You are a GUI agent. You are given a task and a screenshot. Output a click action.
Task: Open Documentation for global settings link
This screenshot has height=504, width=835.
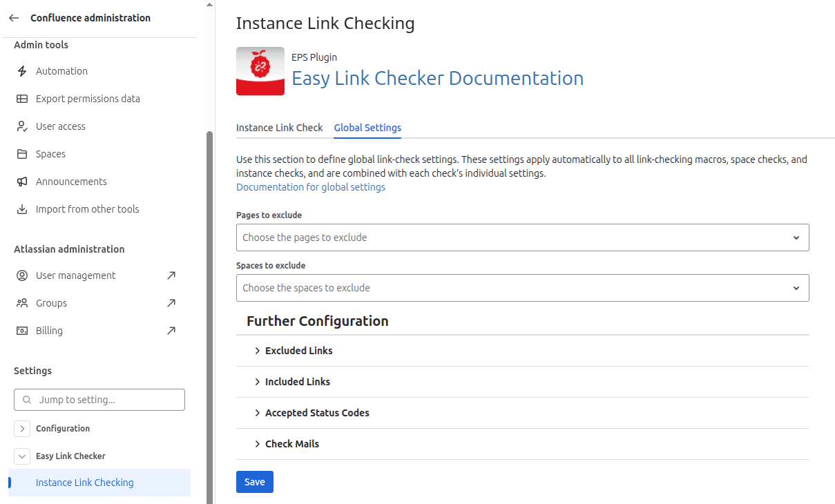pos(311,187)
